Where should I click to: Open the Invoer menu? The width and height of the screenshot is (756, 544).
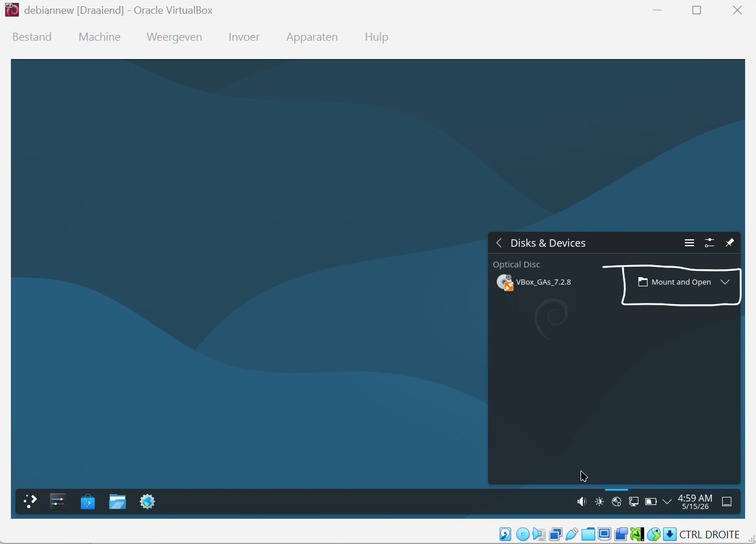(244, 37)
